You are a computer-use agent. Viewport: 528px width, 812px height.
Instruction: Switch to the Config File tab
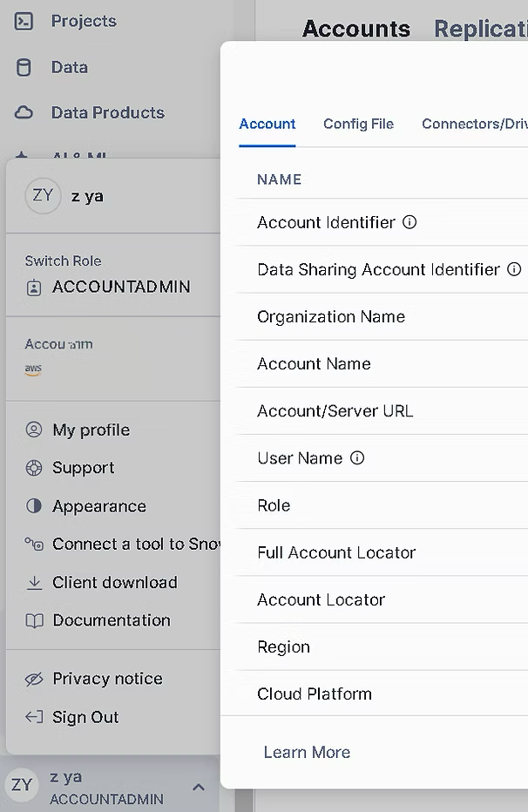(x=358, y=125)
